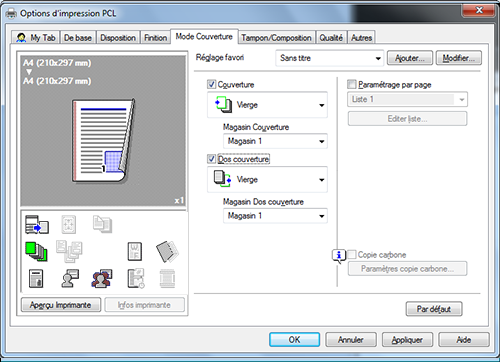Screen dimensions: 500x362
Task: Click the greyed stacked documents icon in the top row
Action: (102, 224)
